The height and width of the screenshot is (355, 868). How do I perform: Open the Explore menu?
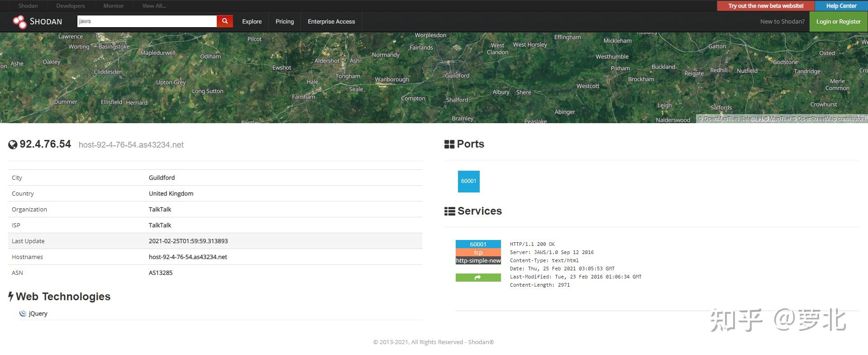point(252,21)
